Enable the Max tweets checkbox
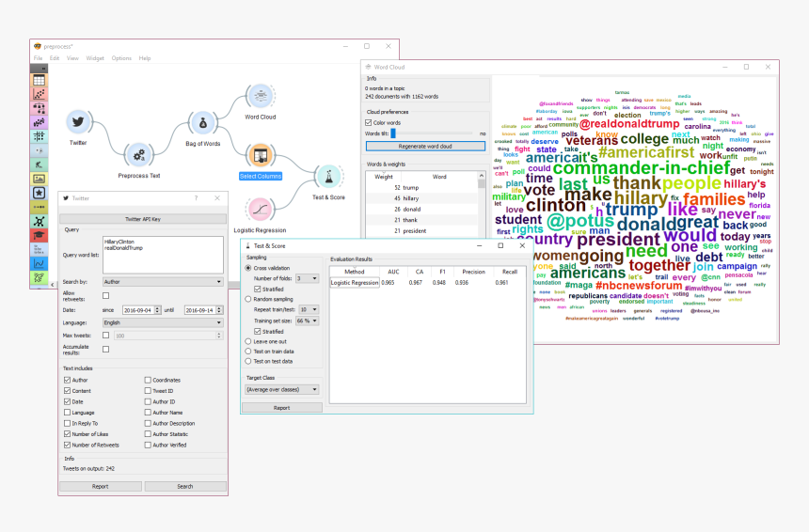The width and height of the screenshot is (809, 532). click(105, 335)
